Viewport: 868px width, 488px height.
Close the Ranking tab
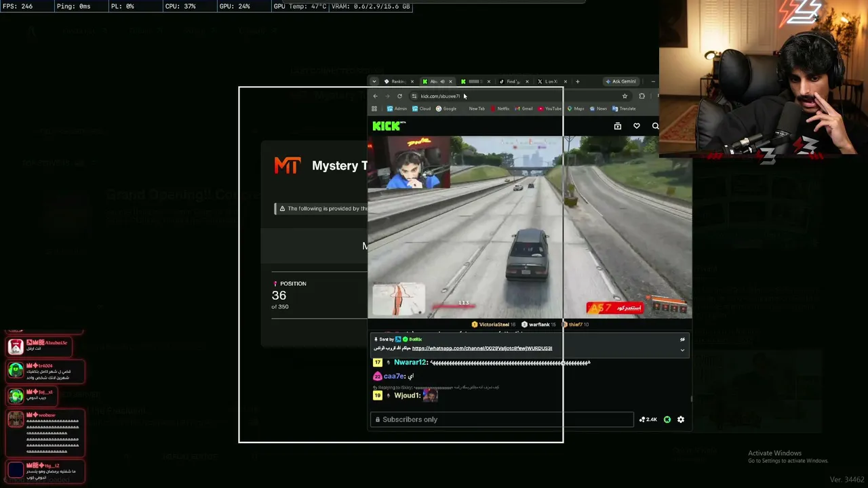(x=412, y=82)
